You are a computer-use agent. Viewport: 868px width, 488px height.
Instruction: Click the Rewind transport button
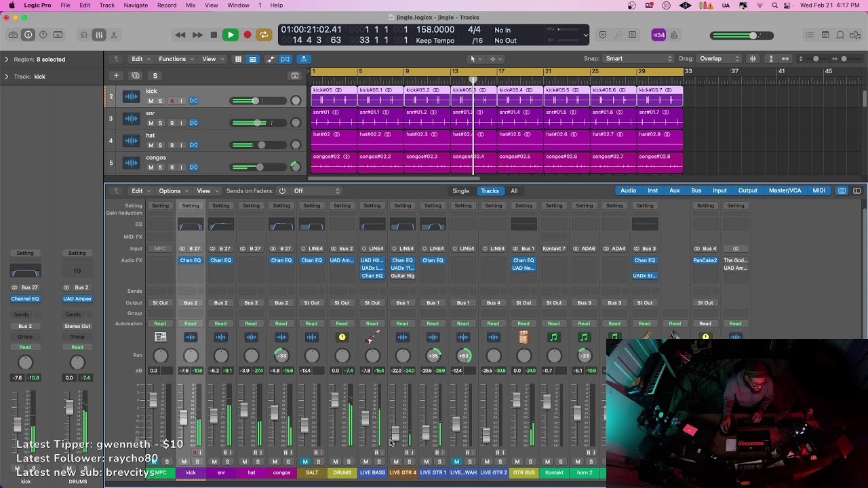180,35
